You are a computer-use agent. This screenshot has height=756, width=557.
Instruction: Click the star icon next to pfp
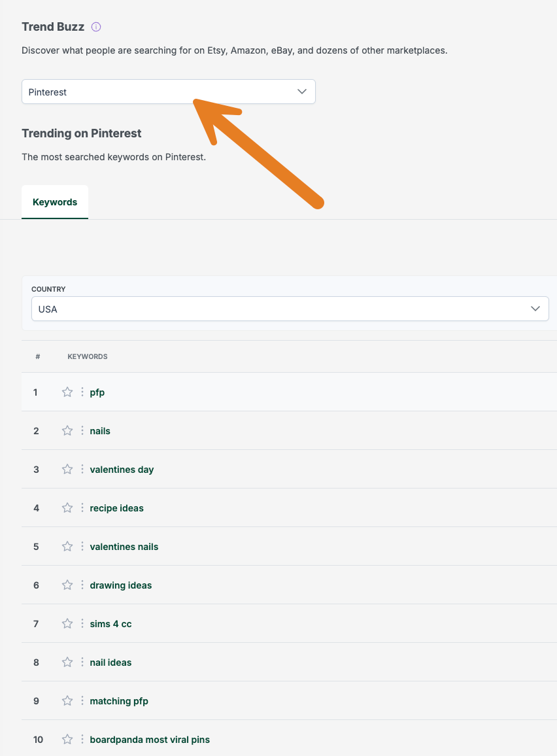pos(67,392)
